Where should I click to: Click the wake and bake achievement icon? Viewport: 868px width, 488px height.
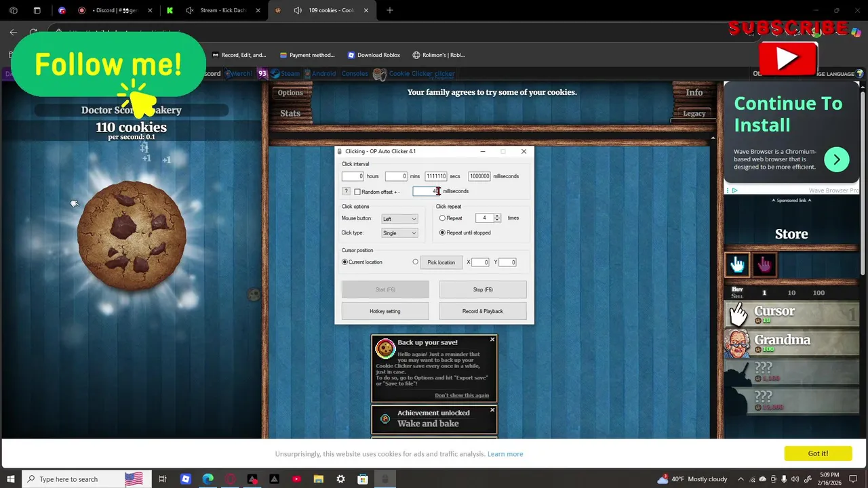click(385, 419)
